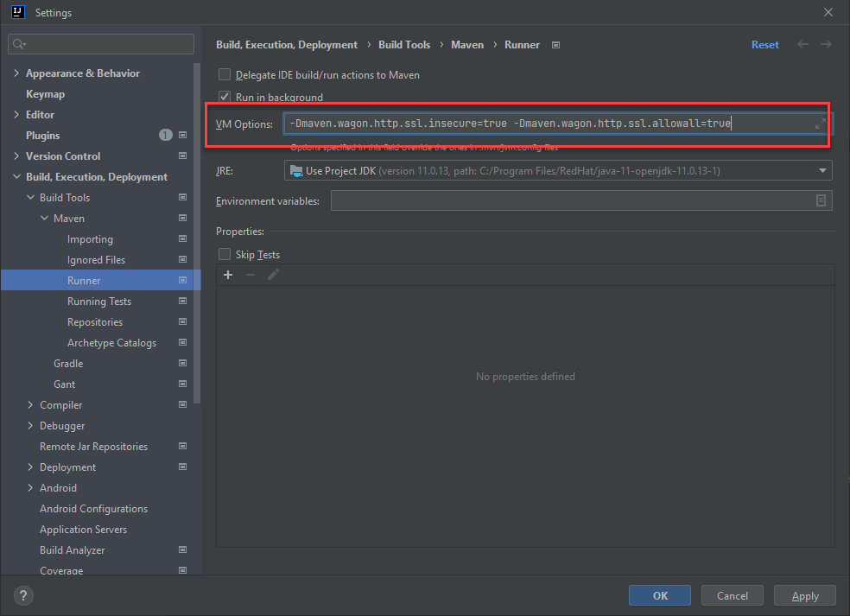The width and height of the screenshot is (850, 616).
Task: Click Build Tools in the breadcrumb
Action: tap(404, 44)
